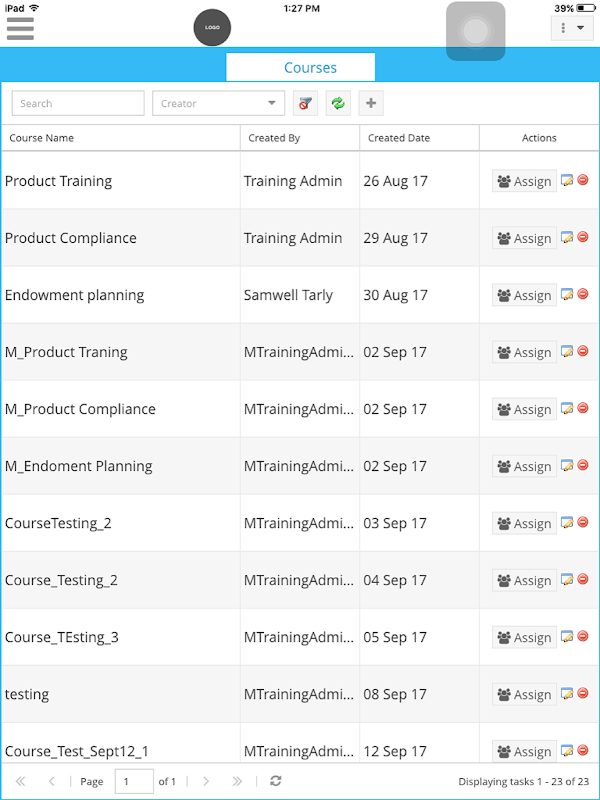Image resolution: width=600 pixels, height=800 pixels.
Task: Delete the CourseTesting_2 course
Action: (x=583, y=522)
